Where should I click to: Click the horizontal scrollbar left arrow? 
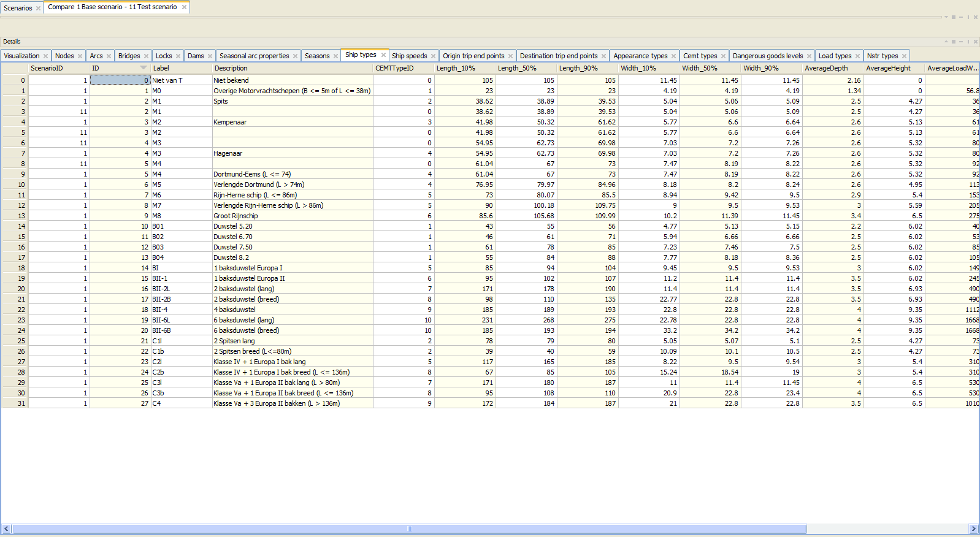[x=6, y=528]
